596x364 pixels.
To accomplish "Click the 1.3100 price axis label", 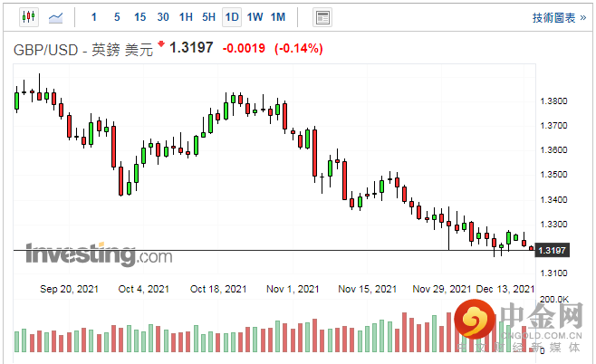I will pyautogui.click(x=553, y=273).
